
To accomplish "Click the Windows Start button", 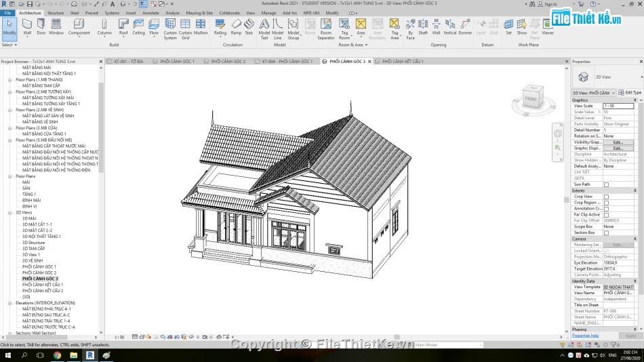I will [x=8, y=355].
